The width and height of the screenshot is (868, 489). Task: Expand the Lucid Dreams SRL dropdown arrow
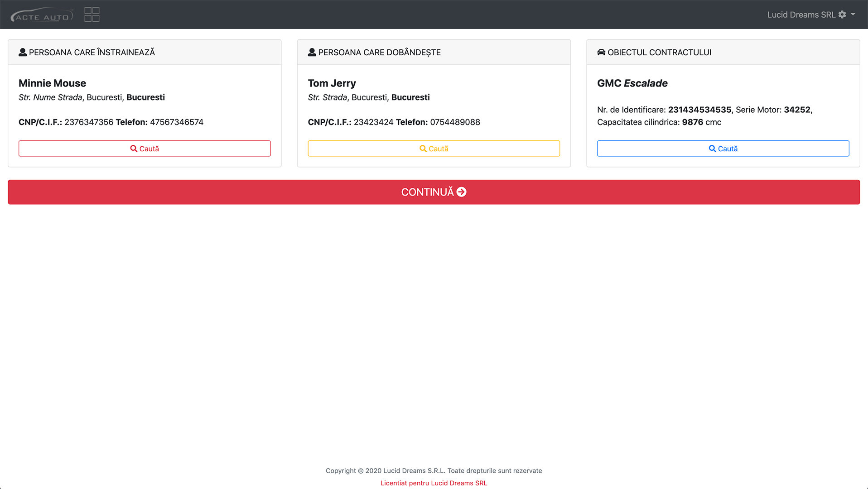(853, 14)
